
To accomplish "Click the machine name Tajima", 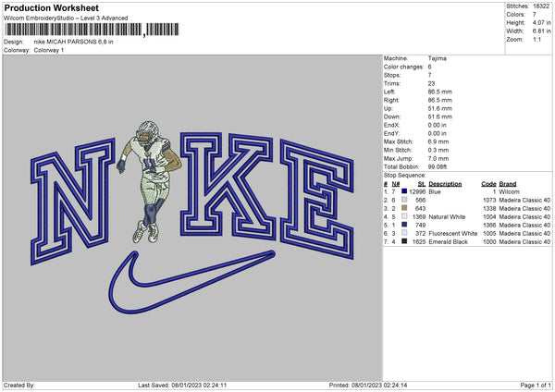I will (x=437, y=58).
